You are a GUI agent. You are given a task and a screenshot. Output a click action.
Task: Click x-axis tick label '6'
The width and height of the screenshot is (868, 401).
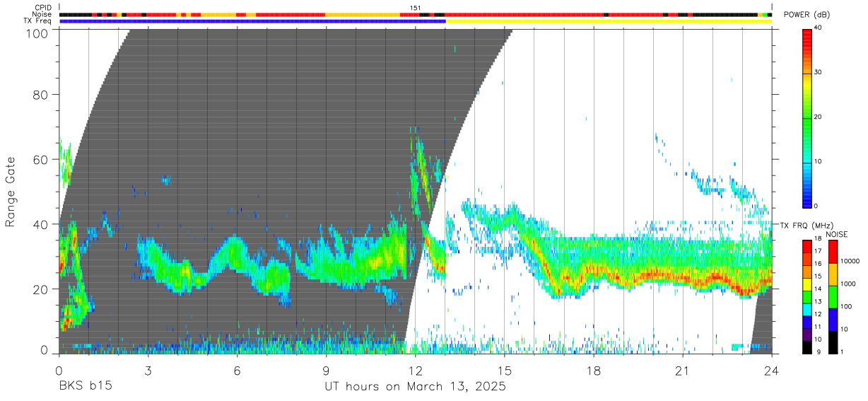pos(237,371)
